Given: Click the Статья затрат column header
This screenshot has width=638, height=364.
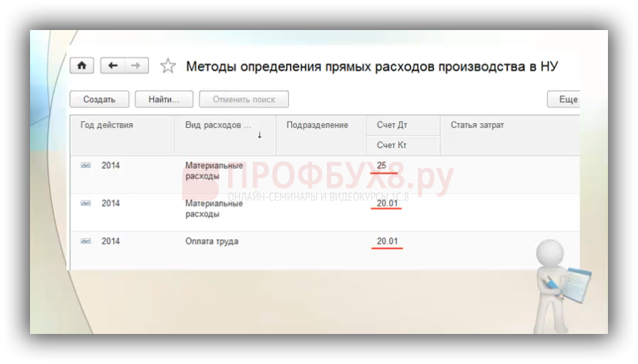Looking at the screenshot, I should click(x=477, y=125).
